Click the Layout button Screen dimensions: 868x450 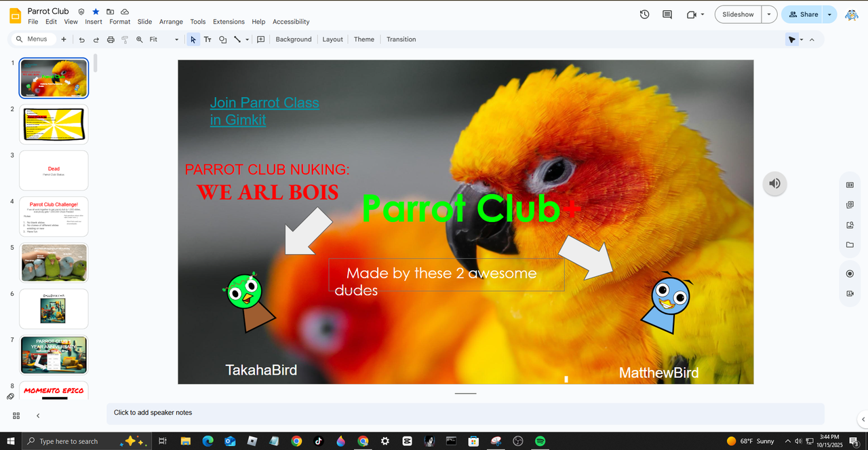(332, 39)
